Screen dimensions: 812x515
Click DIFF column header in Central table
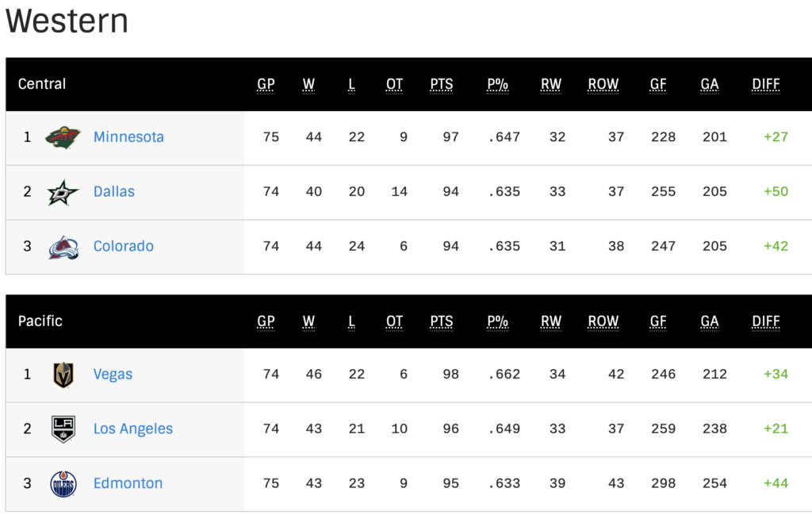click(x=766, y=84)
